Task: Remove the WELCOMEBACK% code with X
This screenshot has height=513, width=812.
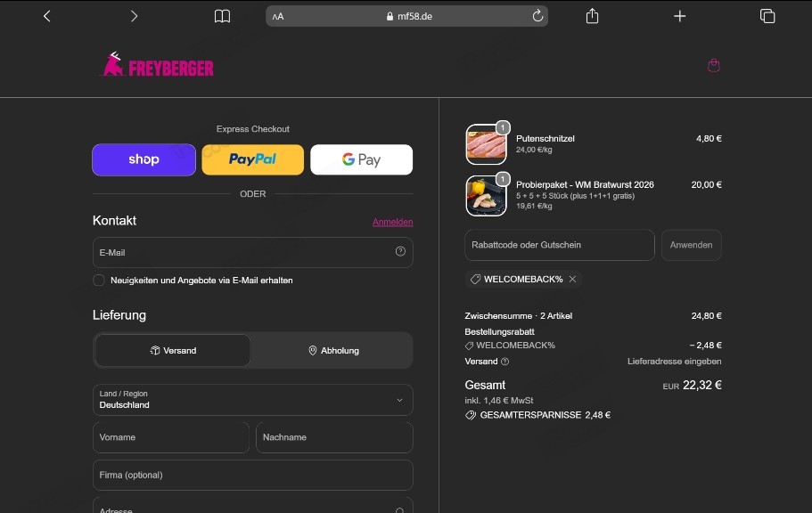Action: (572, 279)
